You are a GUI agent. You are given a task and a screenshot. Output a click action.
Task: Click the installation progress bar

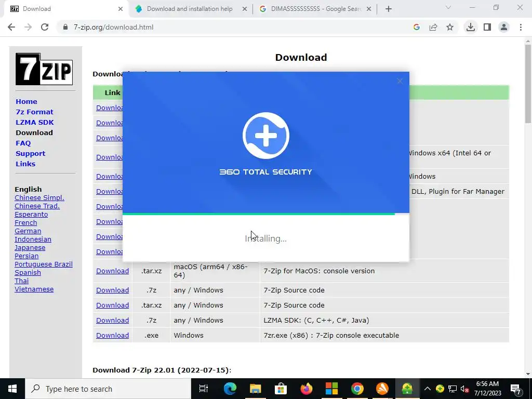pos(265,214)
